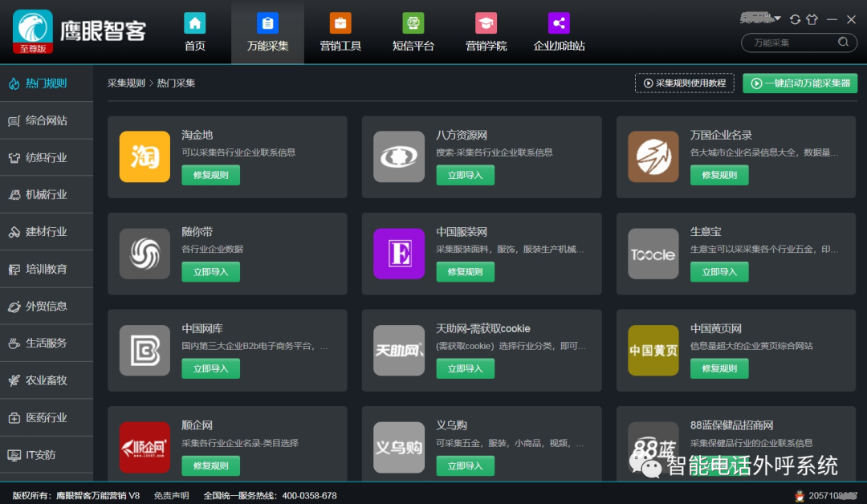
Task: Click the purple 中国服装网 icon
Action: [399, 254]
